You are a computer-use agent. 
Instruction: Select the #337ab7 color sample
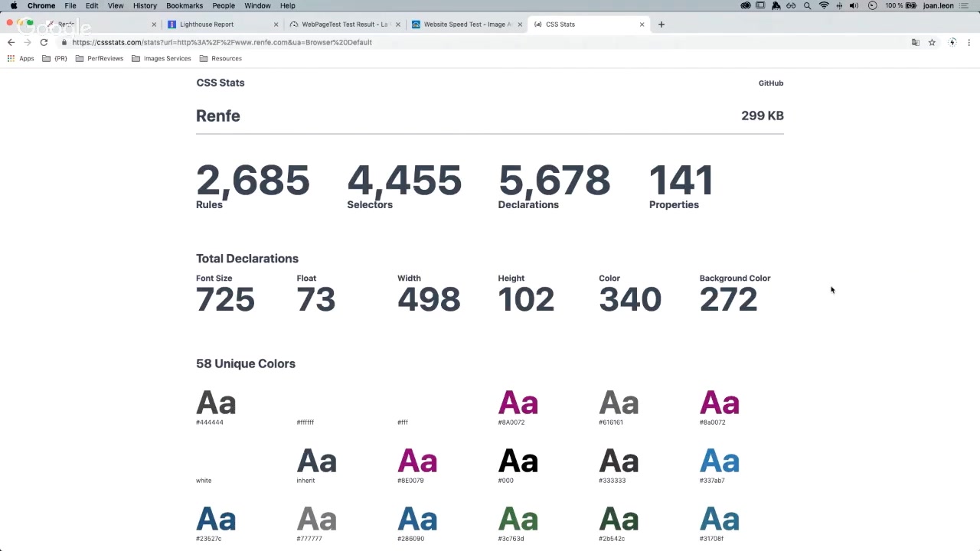click(720, 465)
